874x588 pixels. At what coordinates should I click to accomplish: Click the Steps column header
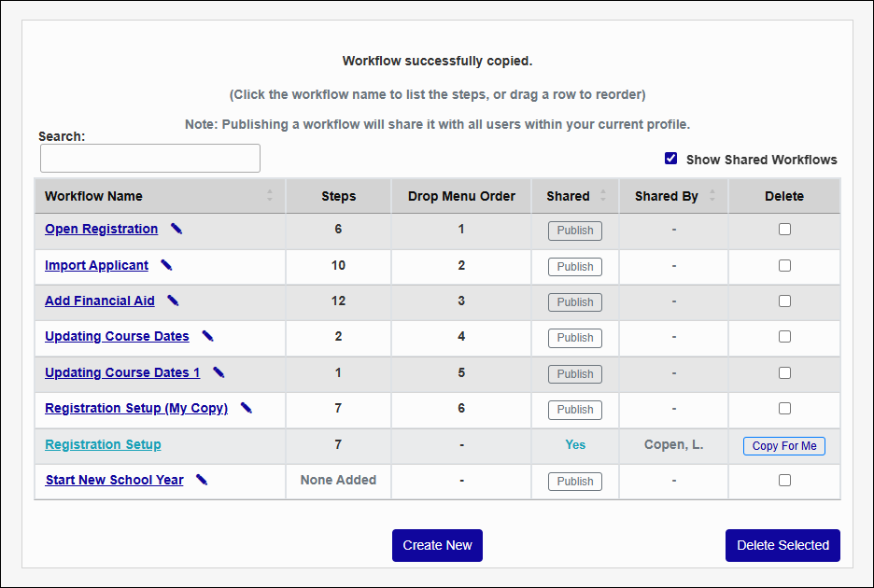(x=338, y=196)
